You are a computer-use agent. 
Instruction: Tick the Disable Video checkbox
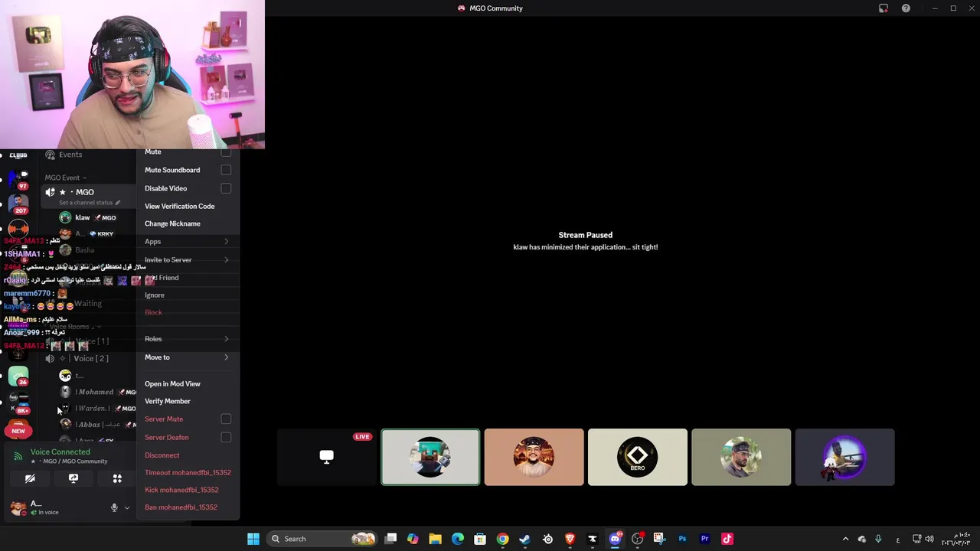226,188
